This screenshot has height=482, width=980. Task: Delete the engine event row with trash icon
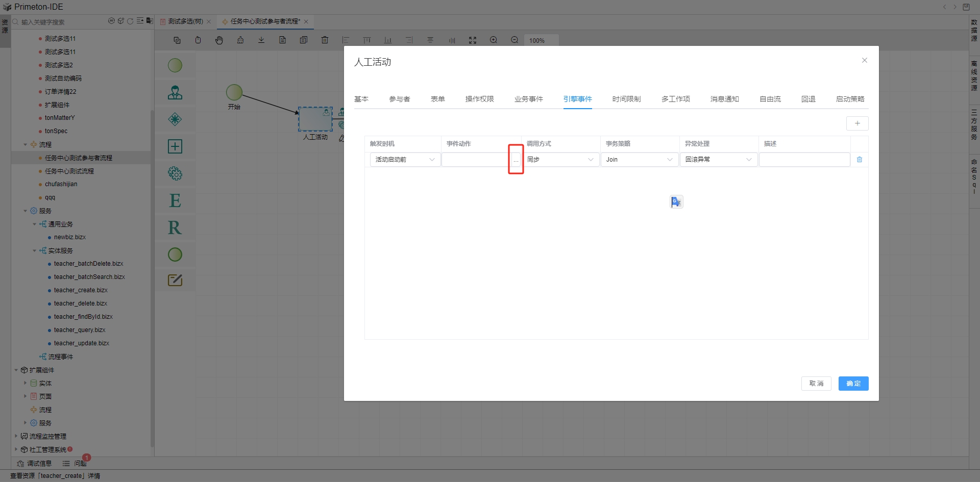859,160
